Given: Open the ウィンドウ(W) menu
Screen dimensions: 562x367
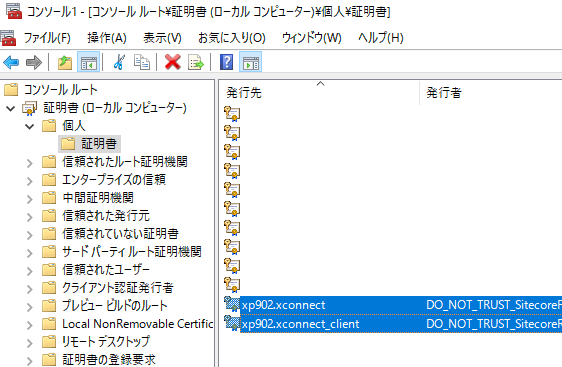Looking at the screenshot, I should click(x=311, y=38).
